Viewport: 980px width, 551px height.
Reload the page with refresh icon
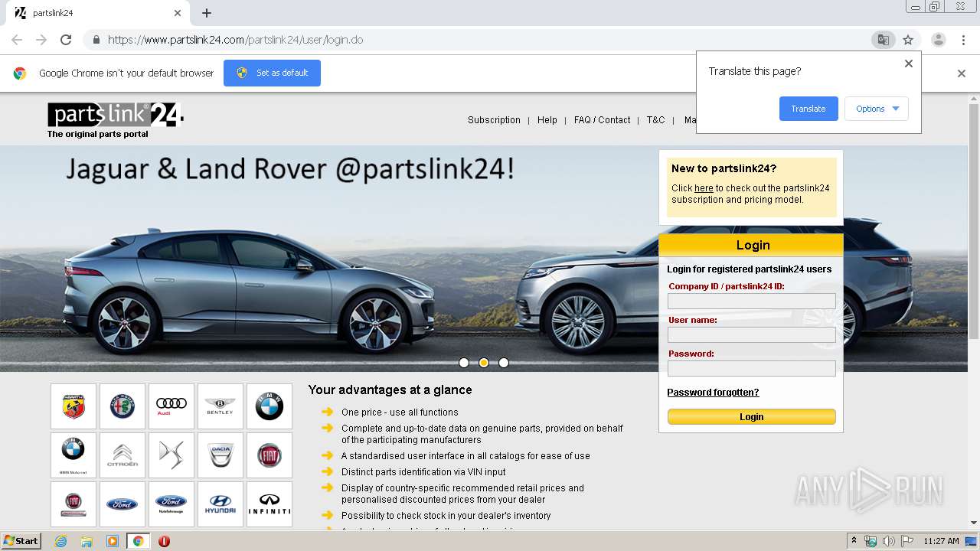coord(66,40)
